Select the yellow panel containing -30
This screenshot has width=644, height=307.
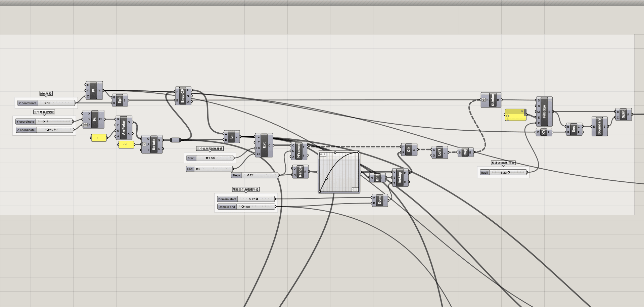tap(126, 144)
